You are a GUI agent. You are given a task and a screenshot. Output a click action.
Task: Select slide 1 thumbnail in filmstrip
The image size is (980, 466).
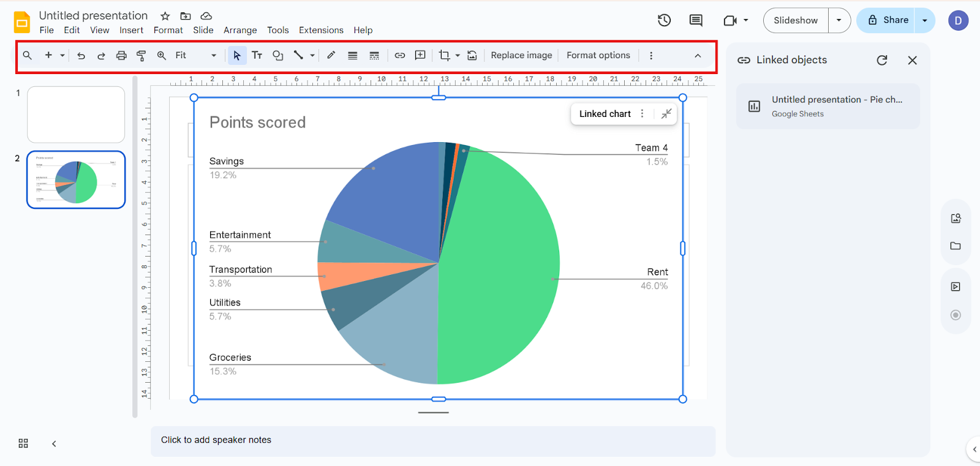click(x=76, y=115)
